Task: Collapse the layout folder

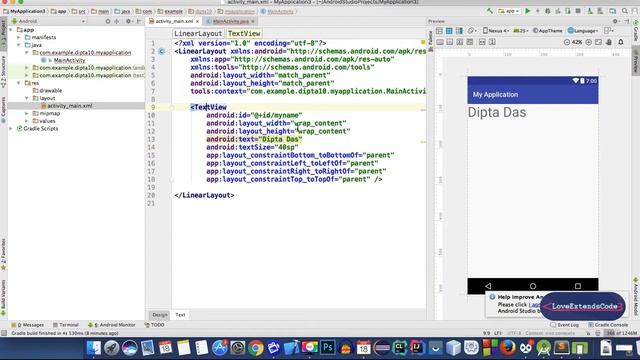Action: pos(27,98)
